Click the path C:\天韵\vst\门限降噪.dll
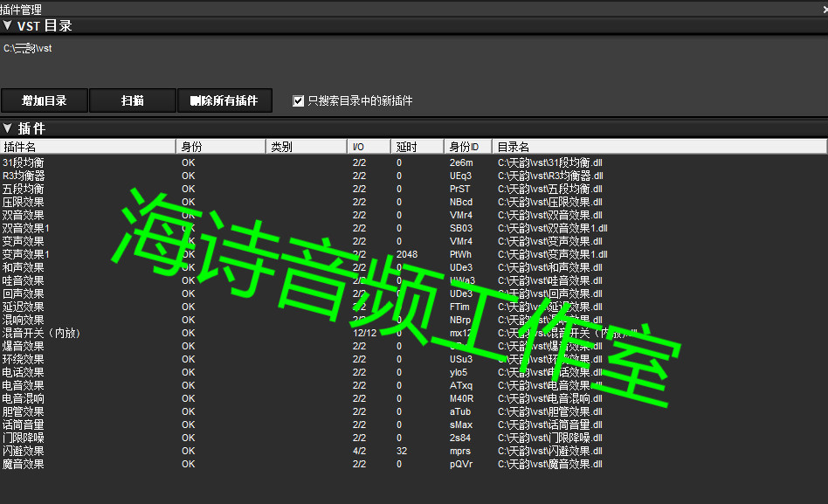 click(x=549, y=438)
